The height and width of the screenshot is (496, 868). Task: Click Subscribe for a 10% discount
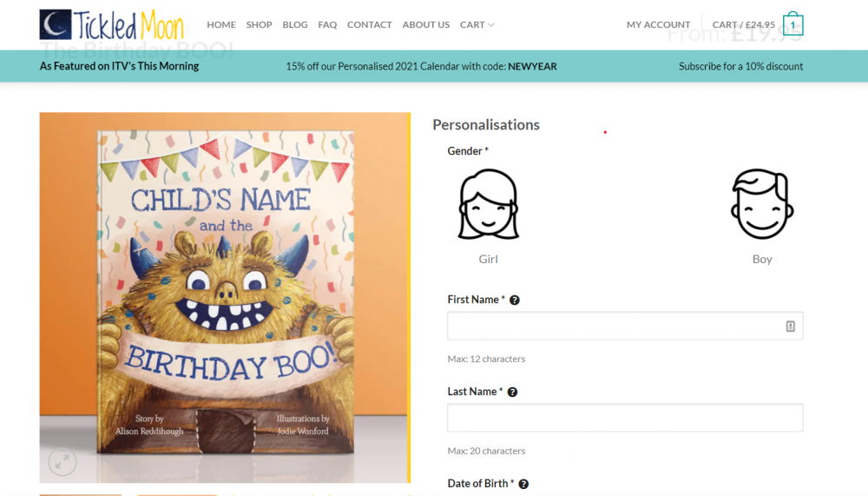coord(740,66)
